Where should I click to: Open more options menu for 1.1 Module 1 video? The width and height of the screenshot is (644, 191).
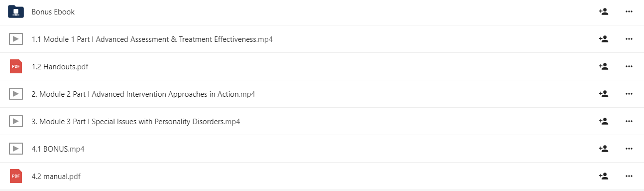(x=629, y=39)
